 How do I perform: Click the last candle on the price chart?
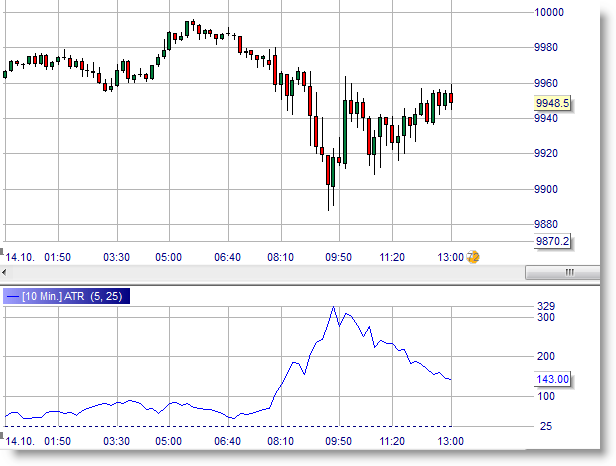coord(452,97)
